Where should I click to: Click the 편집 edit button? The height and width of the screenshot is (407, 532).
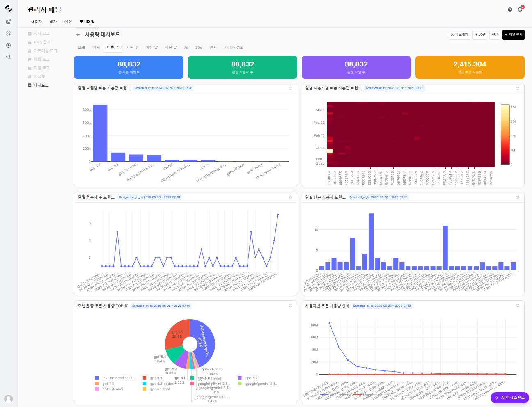495,35
